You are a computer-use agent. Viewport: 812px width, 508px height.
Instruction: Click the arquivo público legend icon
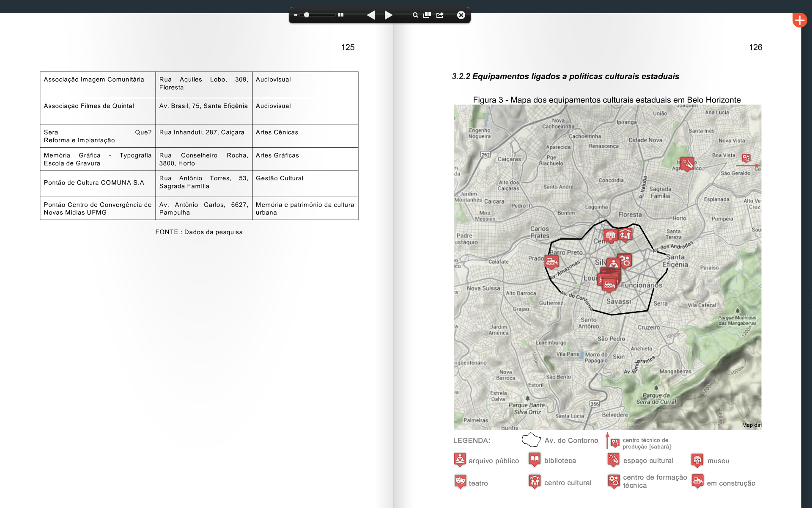pos(460,459)
